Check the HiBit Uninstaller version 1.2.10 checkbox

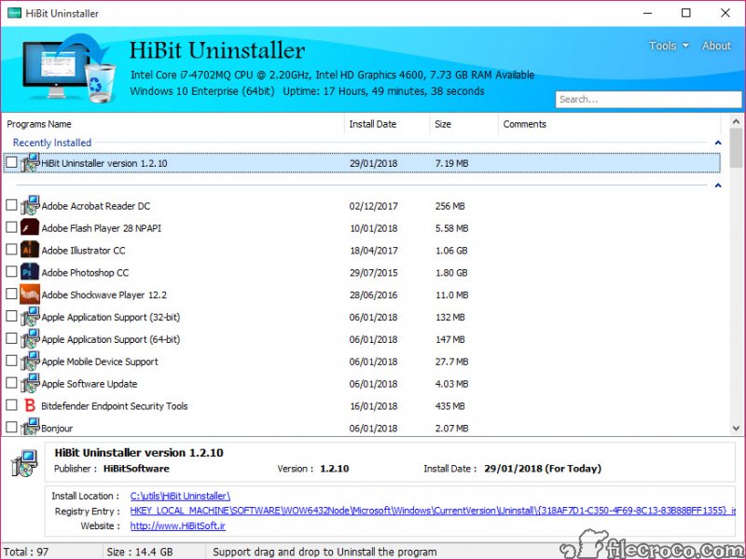(11, 162)
